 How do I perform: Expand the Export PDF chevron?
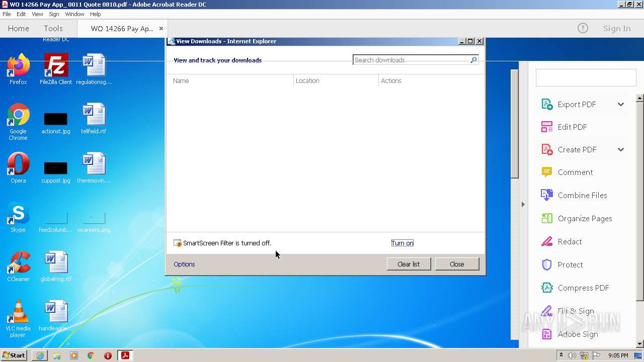click(x=621, y=104)
